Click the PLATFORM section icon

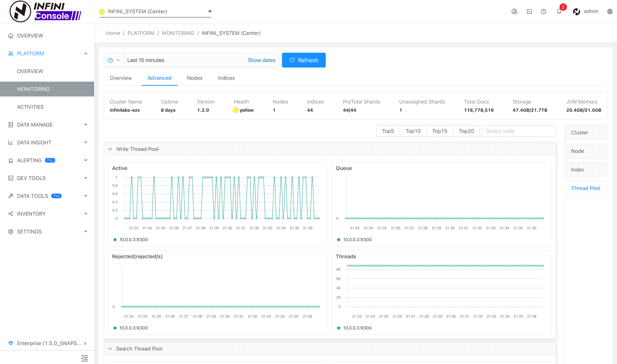tap(11, 53)
